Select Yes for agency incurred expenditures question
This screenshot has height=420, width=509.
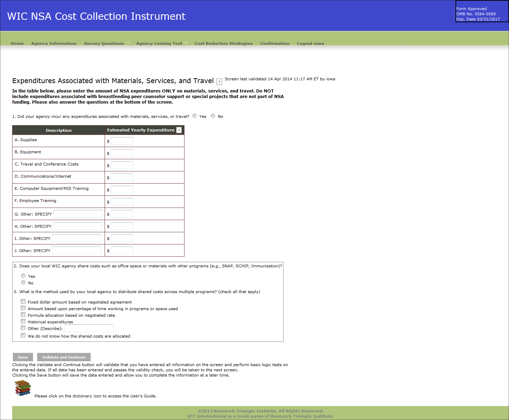195,116
